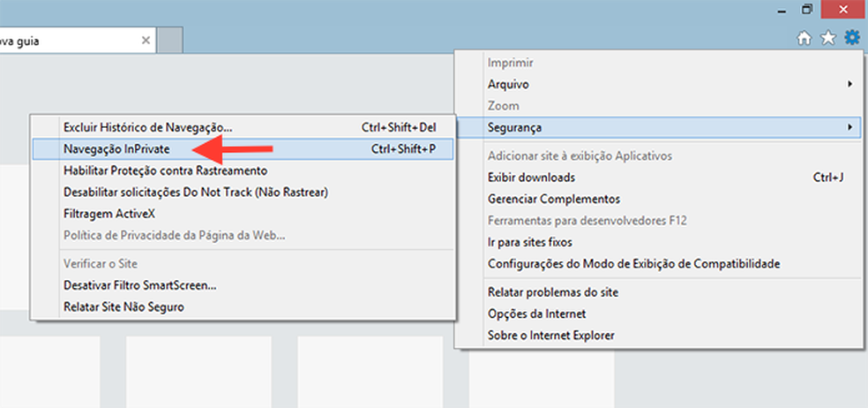
Task: Open the third frequent-site tile below the menu
Action: coord(370,372)
